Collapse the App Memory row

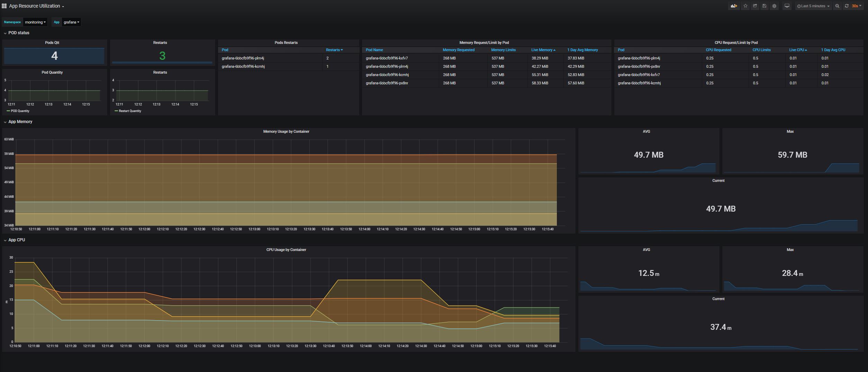20,122
